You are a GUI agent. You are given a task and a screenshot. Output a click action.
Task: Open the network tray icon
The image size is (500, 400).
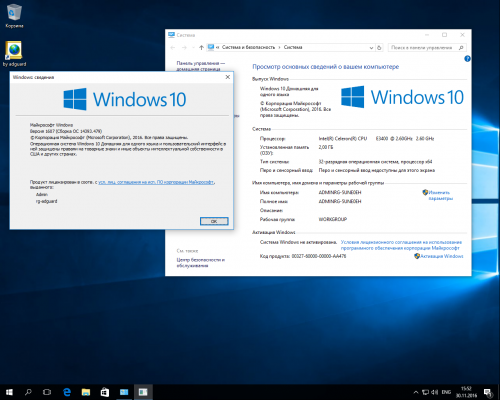click(426, 392)
